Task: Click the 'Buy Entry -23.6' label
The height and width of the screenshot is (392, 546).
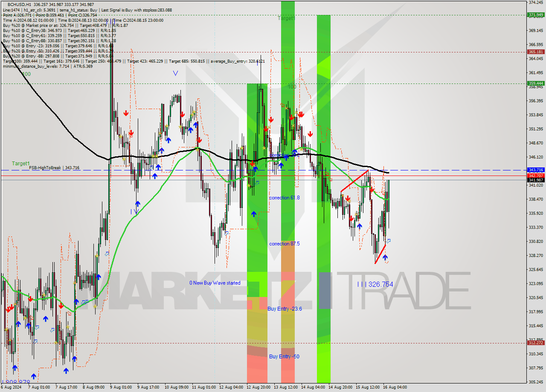Action: point(285,309)
